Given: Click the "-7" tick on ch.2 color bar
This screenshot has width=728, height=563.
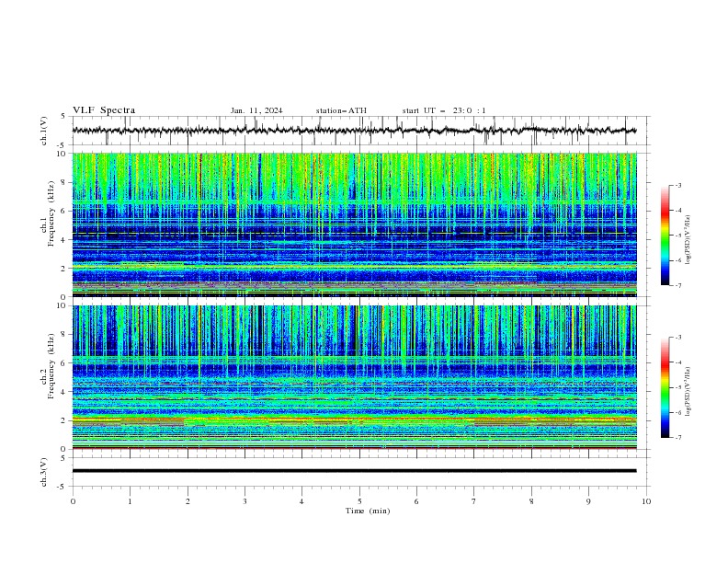Looking at the screenshot, I should click(x=677, y=437).
